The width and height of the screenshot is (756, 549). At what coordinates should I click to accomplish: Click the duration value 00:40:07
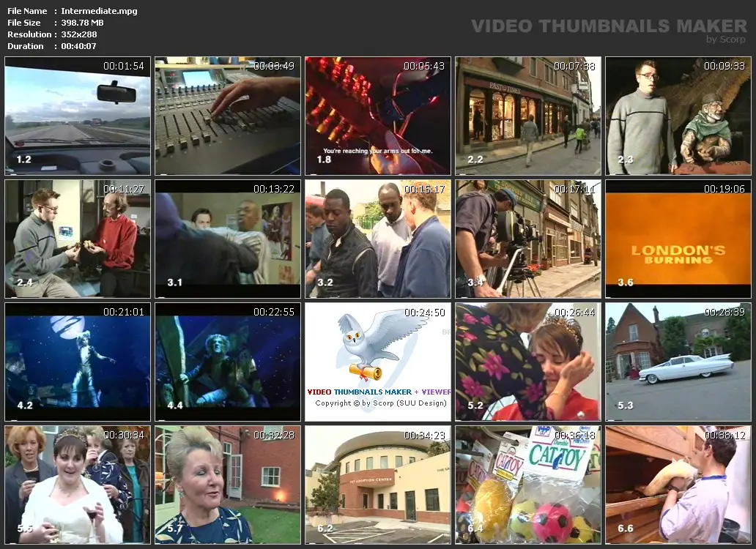point(78,46)
